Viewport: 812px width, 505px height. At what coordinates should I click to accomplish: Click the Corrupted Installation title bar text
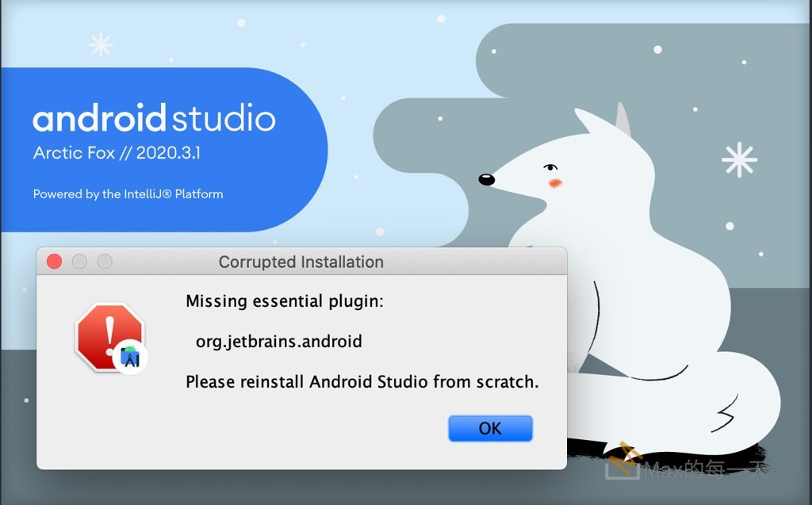click(x=301, y=262)
